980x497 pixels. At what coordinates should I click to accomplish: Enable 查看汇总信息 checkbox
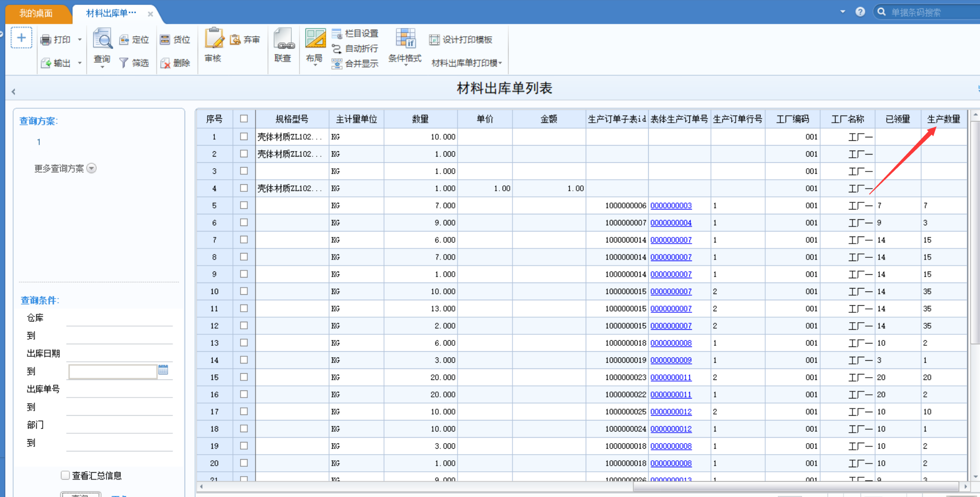click(65, 475)
